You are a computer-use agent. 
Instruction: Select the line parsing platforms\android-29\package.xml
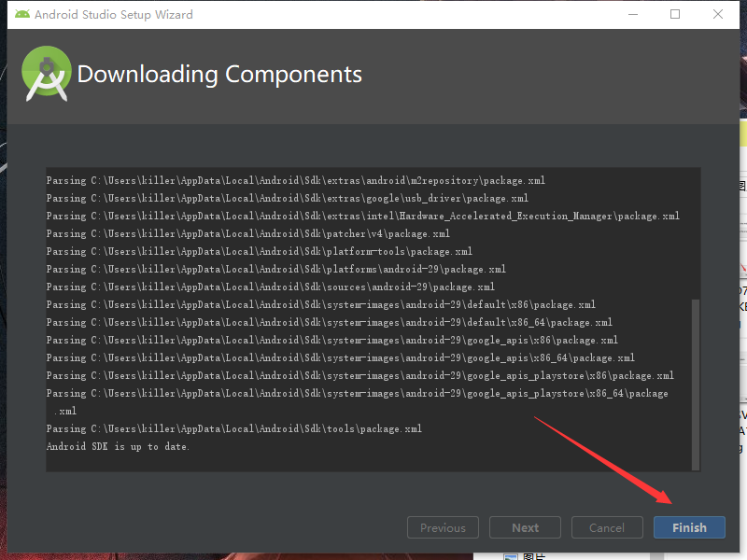click(275, 270)
